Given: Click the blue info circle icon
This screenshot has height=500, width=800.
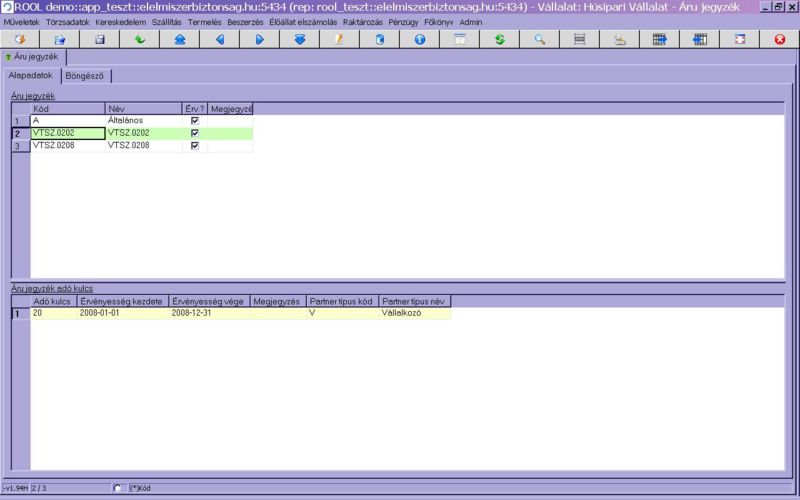Looking at the screenshot, I should coord(420,40).
